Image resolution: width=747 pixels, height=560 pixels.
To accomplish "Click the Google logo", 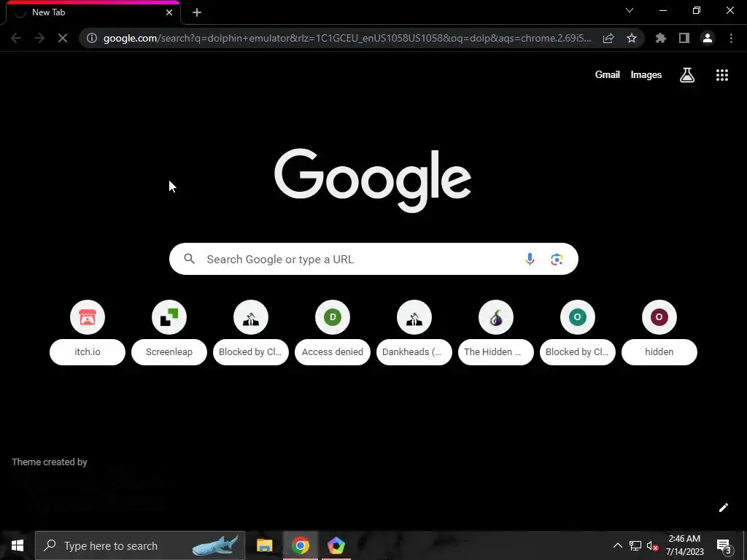I will (x=373, y=180).
